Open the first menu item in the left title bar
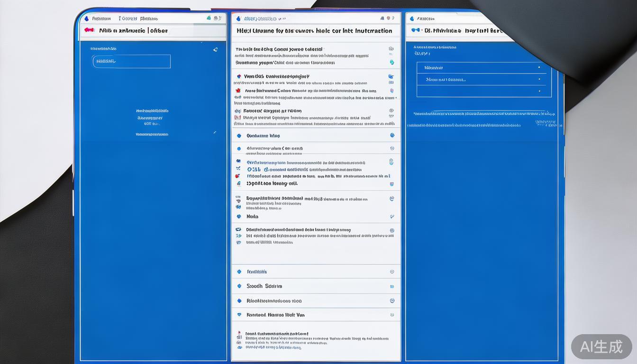The image size is (637, 364). click(x=101, y=18)
